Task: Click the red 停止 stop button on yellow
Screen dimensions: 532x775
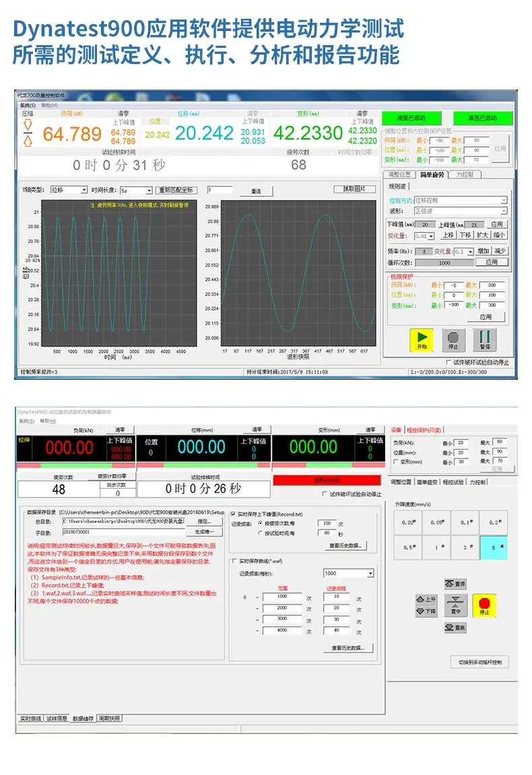Action: [485, 605]
